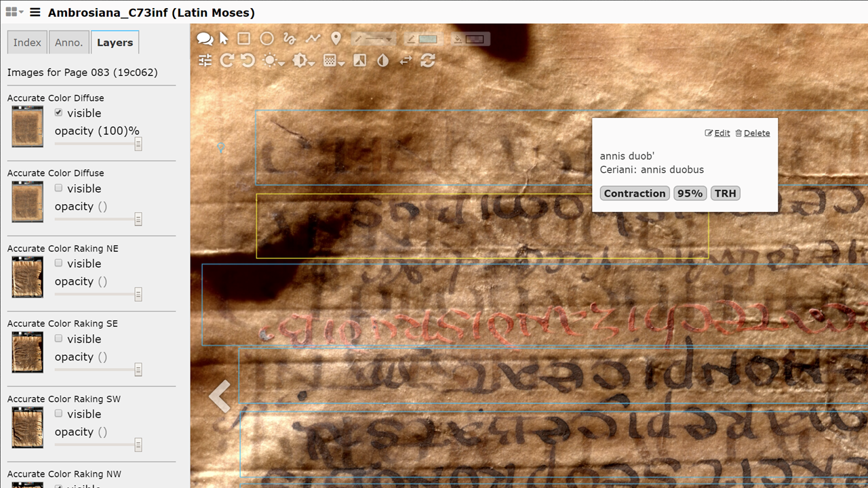Check visible for Accurate Color Raking NE
This screenshot has height=488, width=868.
[x=58, y=263]
